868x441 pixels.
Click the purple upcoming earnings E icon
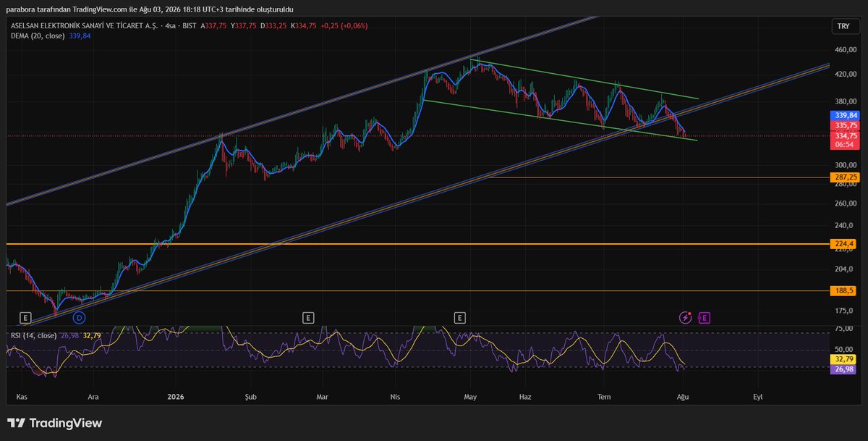(x=705, y=317)
